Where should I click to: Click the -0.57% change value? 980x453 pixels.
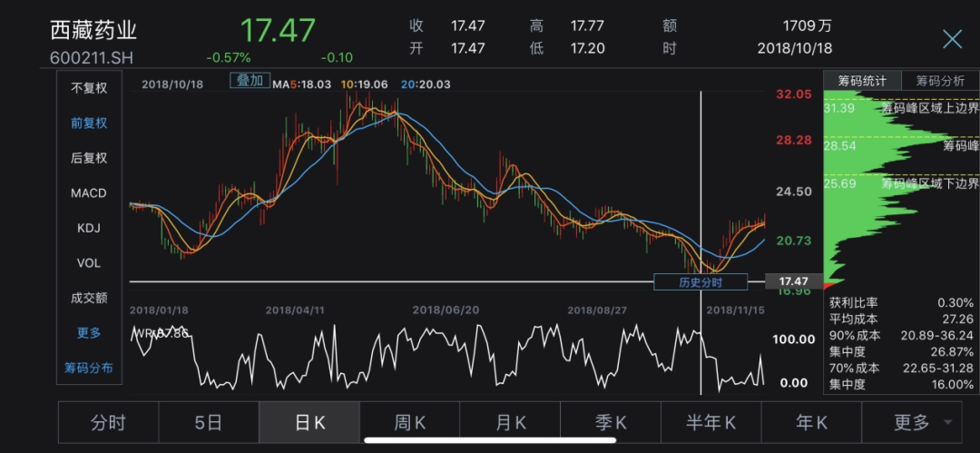228,57
